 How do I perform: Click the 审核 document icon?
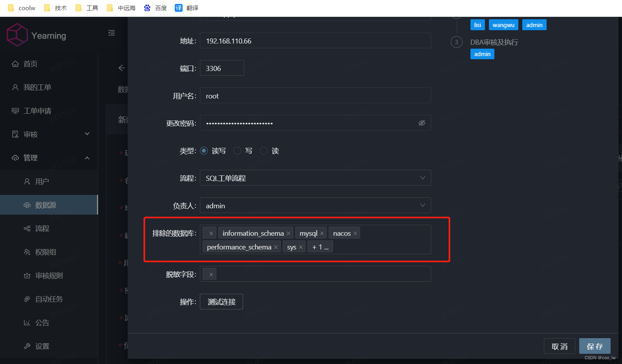[x=15, y=134]
